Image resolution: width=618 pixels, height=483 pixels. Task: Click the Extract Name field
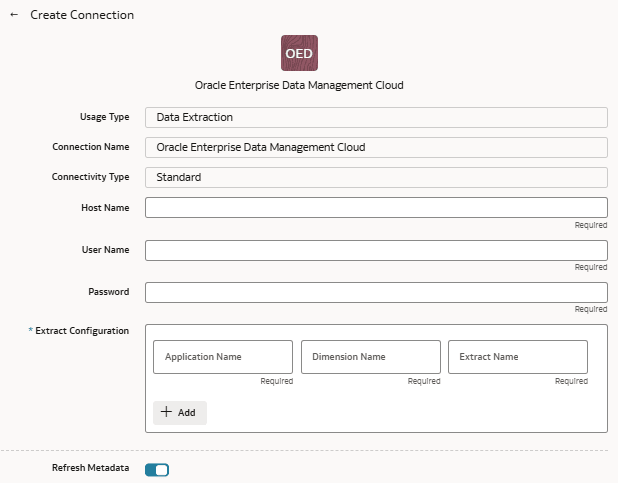click(518, 357)
